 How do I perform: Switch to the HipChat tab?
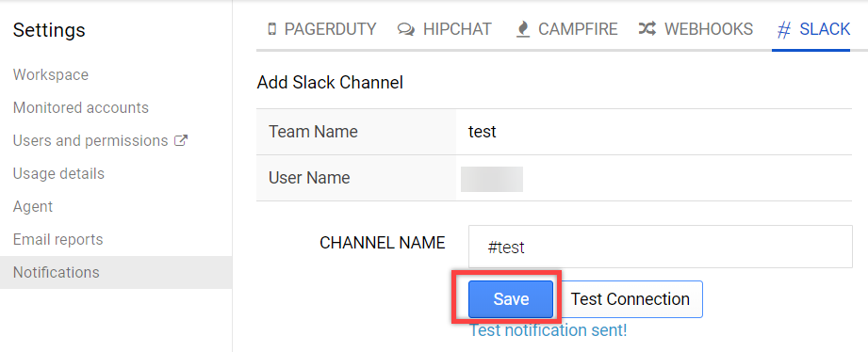click(445, 29)
